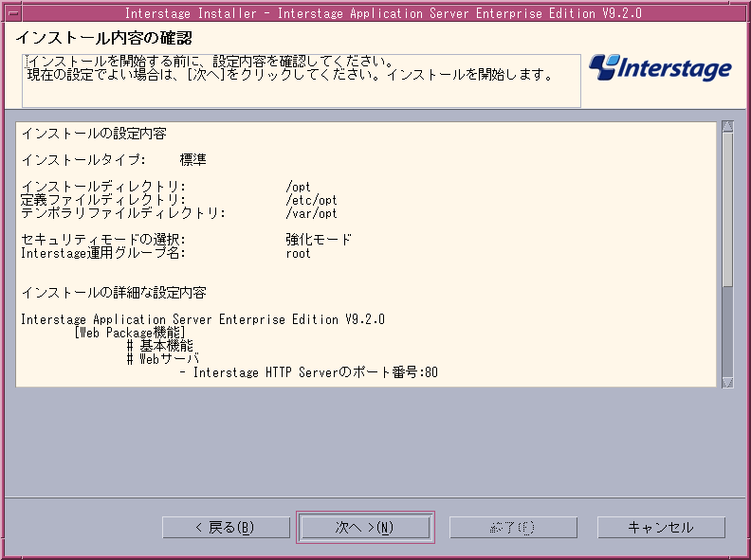Click the instruction text box at top
This screenshot has width=751, height=560.
[302, 81]
